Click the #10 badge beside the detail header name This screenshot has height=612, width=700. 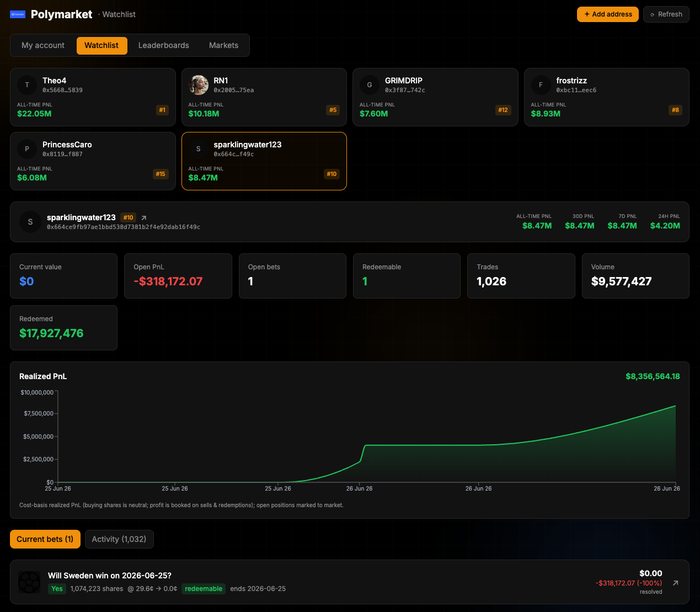point(129,217)
